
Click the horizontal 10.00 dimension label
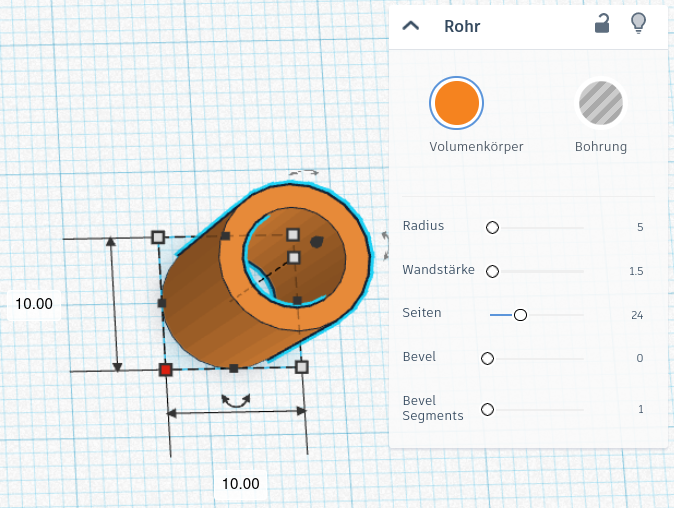[240, 483]
